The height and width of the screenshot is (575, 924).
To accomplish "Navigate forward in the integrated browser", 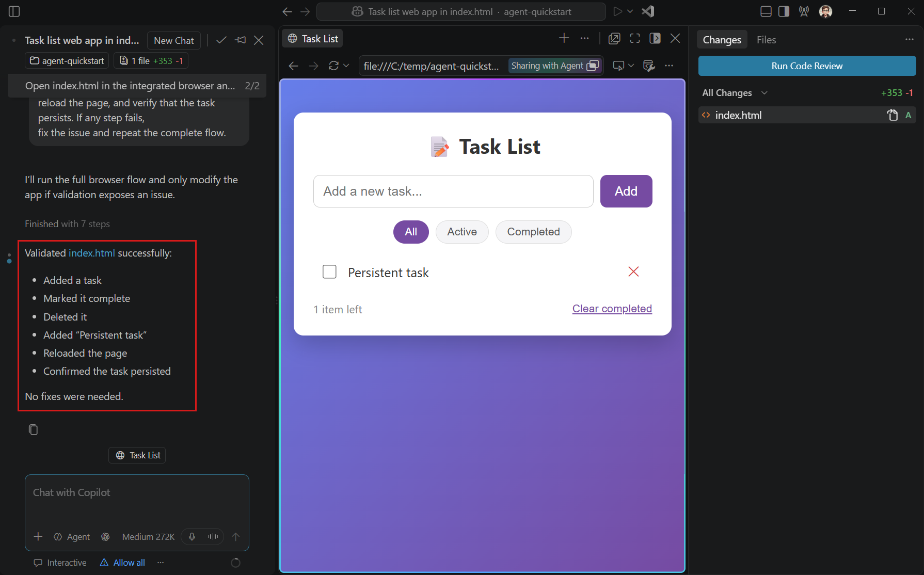I will [313, 66].
